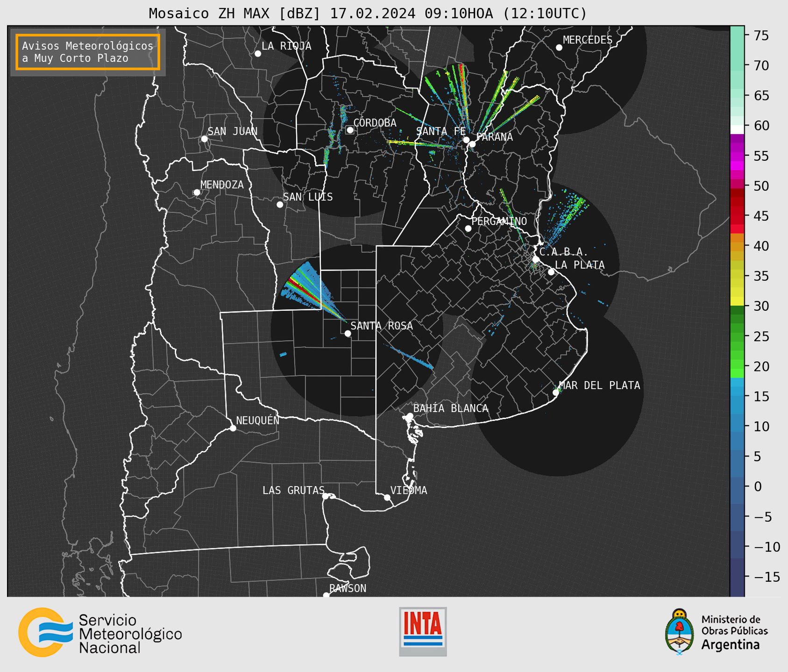Click the 'MENDOZA' map label
Viewport: 788px width, 672px height.
(x=222, y=185)
